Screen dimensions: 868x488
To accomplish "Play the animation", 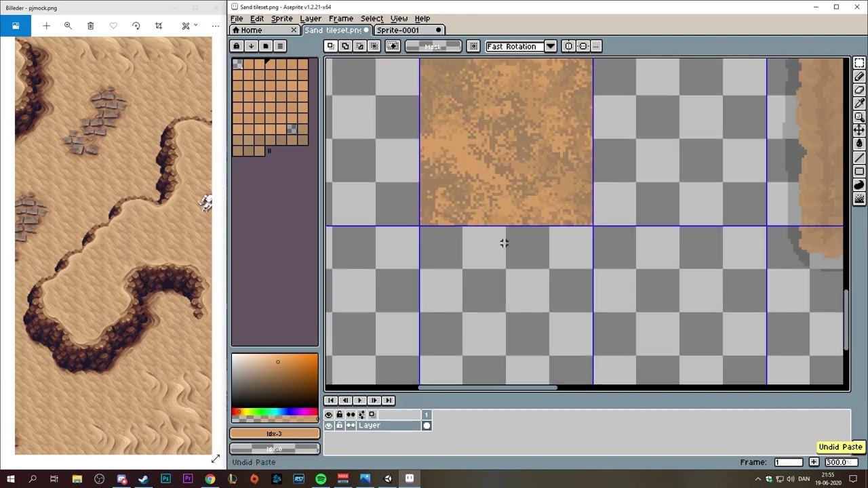I will [x=359, y=401].
